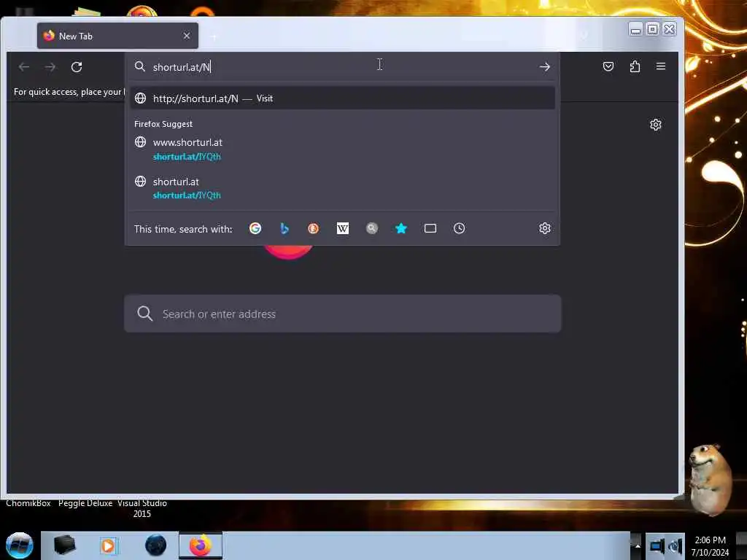This screenshot has height=560, width=747.
Task: Open the Save to Pocket icon
Action: pyautogui.click(x=608, y=66)
